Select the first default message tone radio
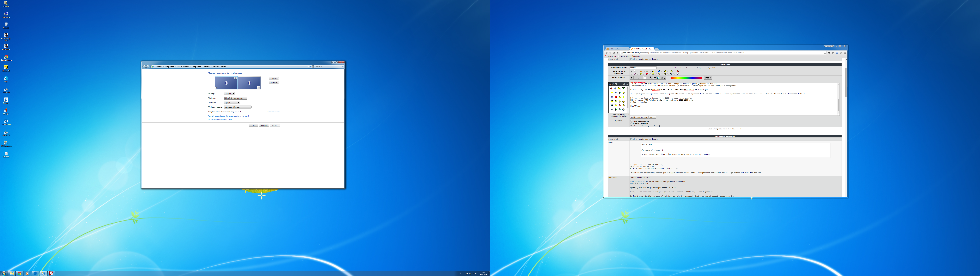This screenshot has height=276, width=980. click(632, 71)
